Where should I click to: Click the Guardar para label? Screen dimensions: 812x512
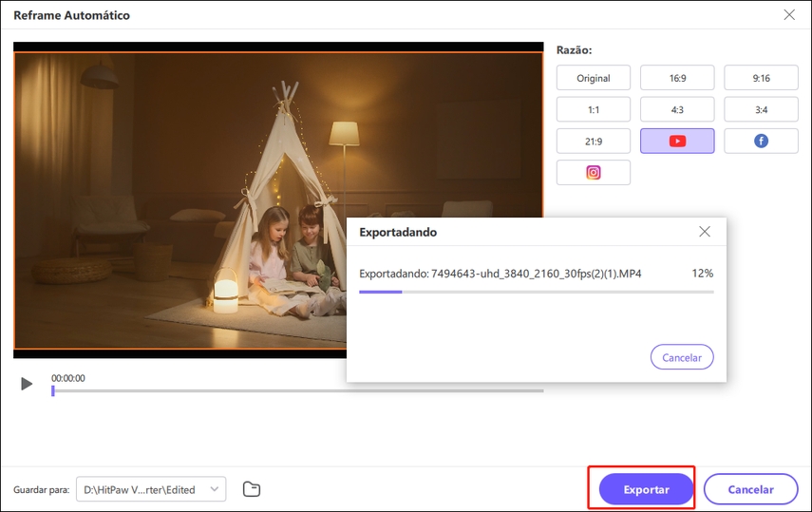point(42,490)
